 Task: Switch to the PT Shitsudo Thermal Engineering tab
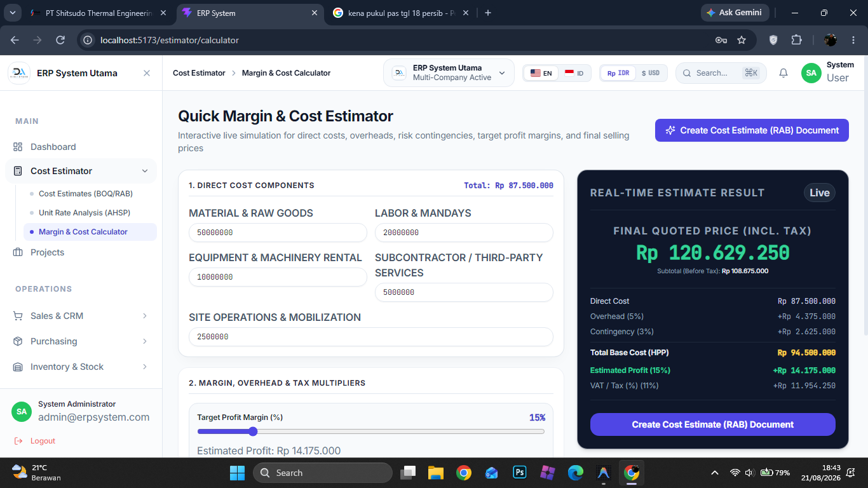(x=98, y=13)
